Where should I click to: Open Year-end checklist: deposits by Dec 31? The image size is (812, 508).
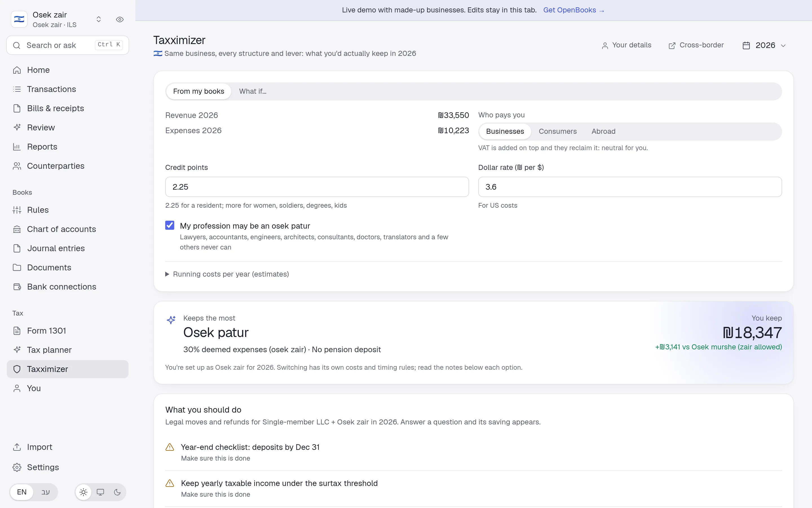coord(473,452)
